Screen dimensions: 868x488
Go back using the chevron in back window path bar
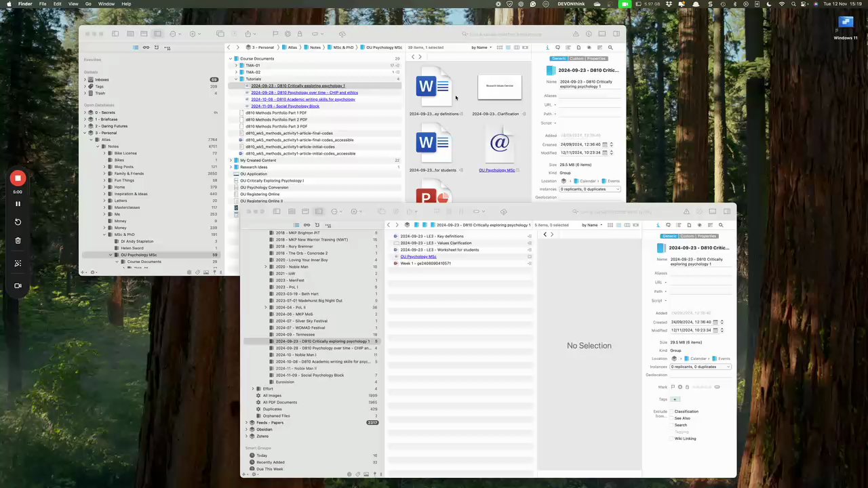click(x=229, y=47)
